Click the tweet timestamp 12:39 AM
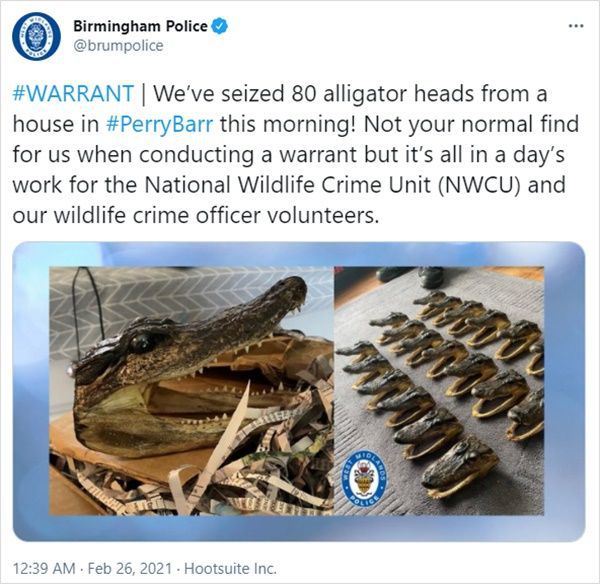The height and width of the screenshot is (584, 600). (x=44, y=568)
